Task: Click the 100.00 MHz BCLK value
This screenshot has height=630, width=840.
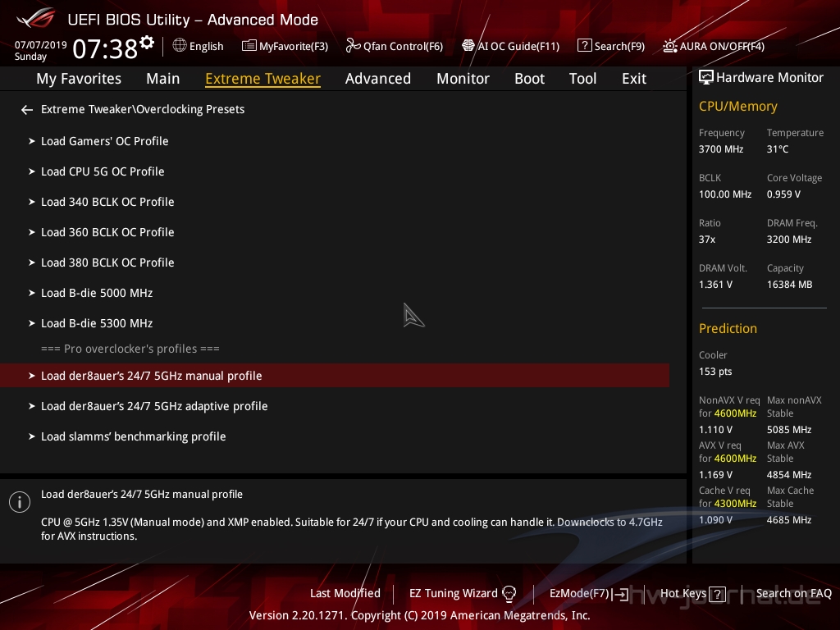Action: 725,194
